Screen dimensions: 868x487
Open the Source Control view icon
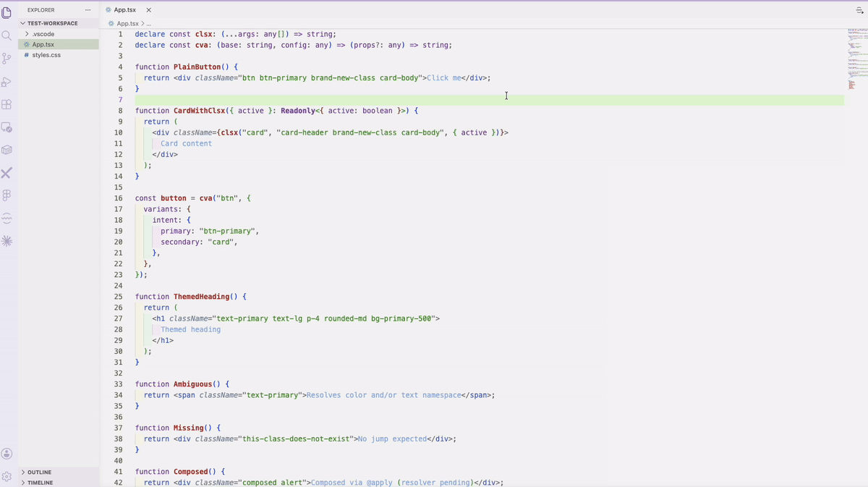pos(7,59)
